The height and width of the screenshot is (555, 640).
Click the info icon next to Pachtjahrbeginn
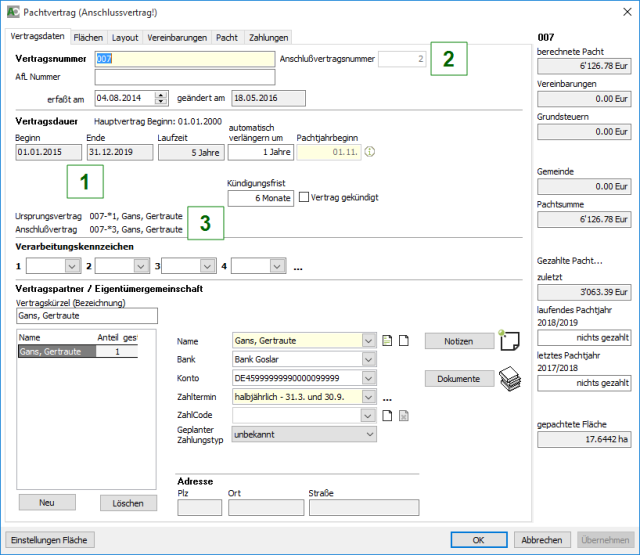click(x=369, y=153)
